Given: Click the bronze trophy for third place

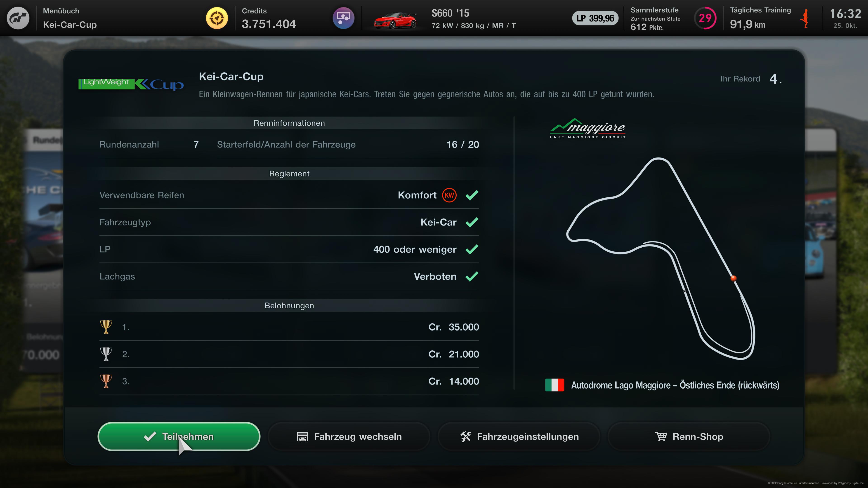Looking at the screenshot, I should (106, 381).
